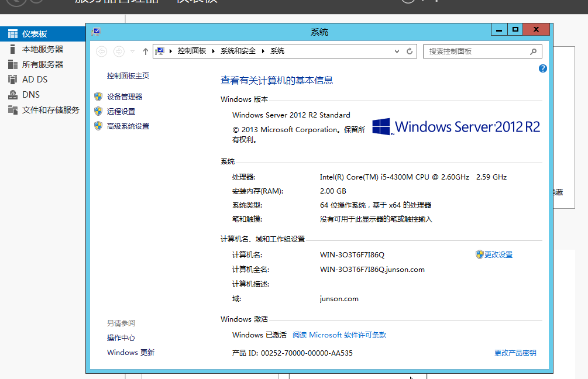Click the File and Storage Services icon
Image resolution: width=588 pixels, height=379 pixels.
click(13, 110)
